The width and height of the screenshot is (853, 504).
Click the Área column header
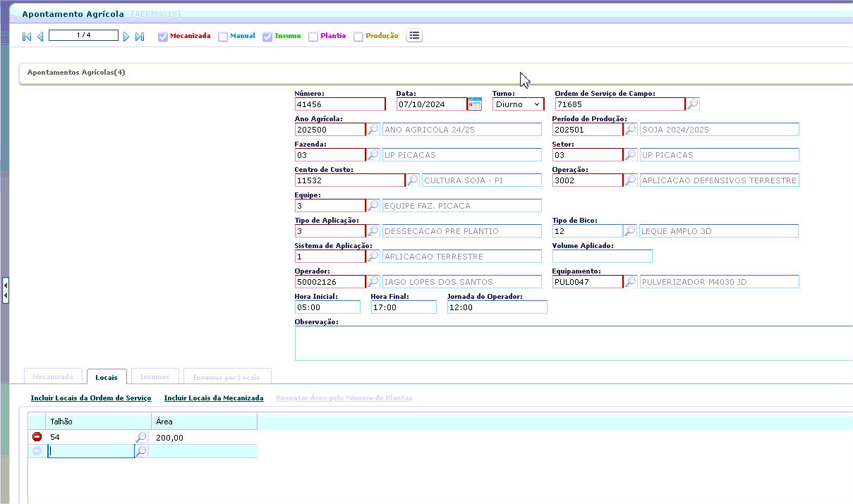pyautogui.click(x=204, y=422)
